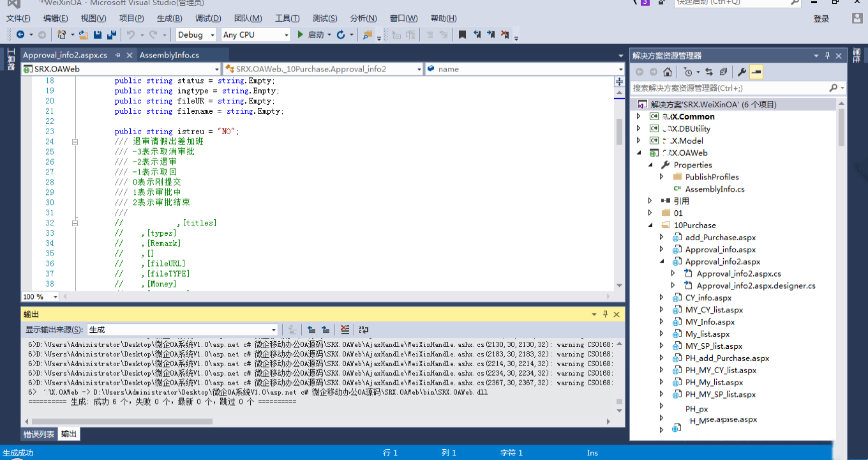Viewport: 868px width, 460px height.
Task: Pin the Output panel with auto-hide pushpin
Action: [x=605, y=314]
